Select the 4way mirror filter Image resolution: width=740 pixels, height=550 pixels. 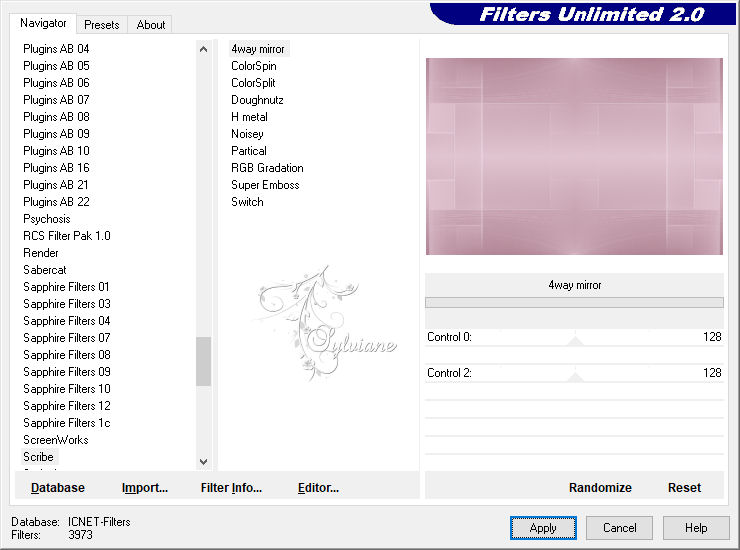258,49
